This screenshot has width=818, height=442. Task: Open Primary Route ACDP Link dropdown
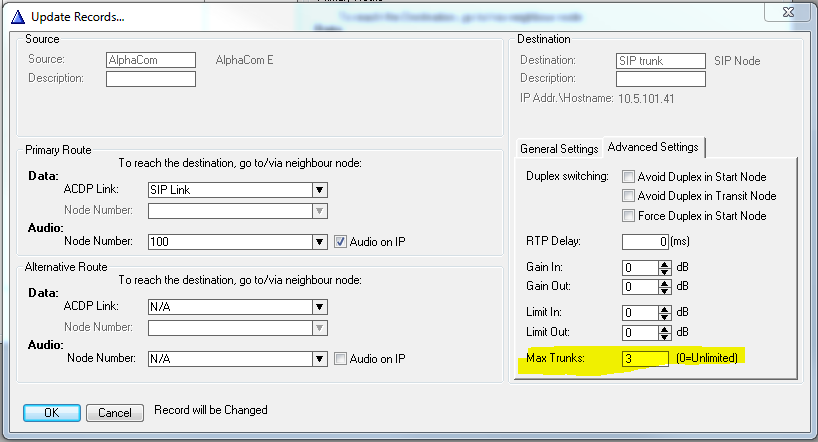320,190
